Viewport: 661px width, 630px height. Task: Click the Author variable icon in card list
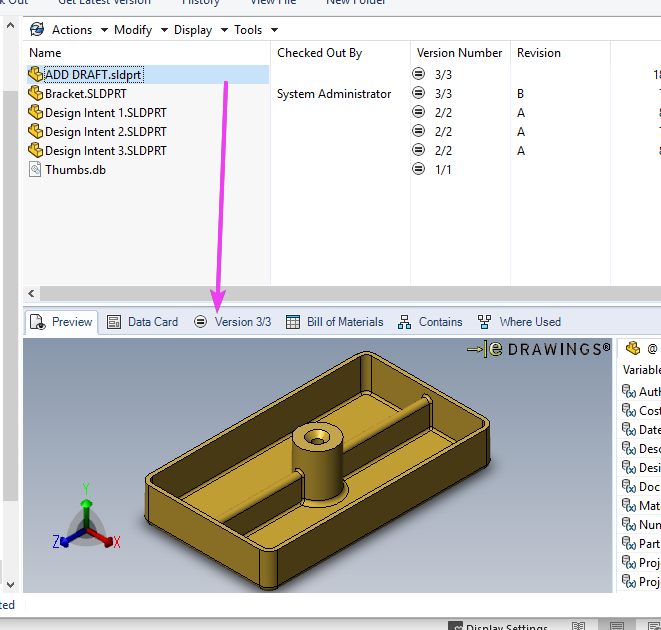pos(629,391)
